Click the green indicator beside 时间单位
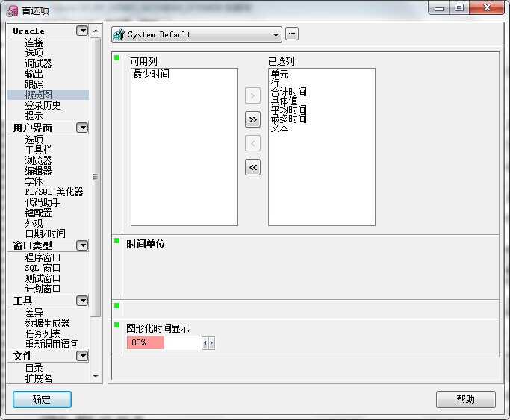Viewport: 510px width, 420px height. click(116, 241)
